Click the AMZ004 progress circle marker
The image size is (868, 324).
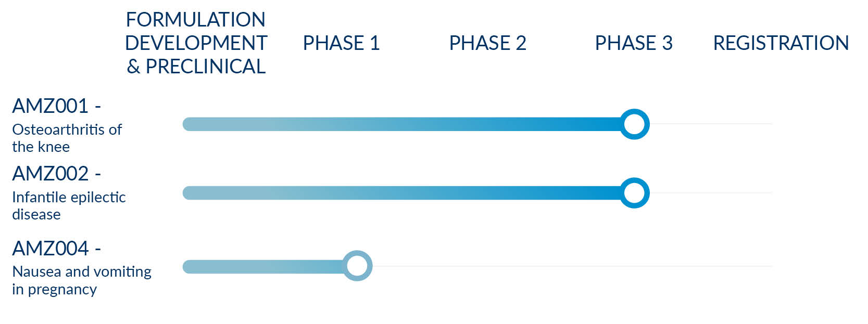[357, 266]
